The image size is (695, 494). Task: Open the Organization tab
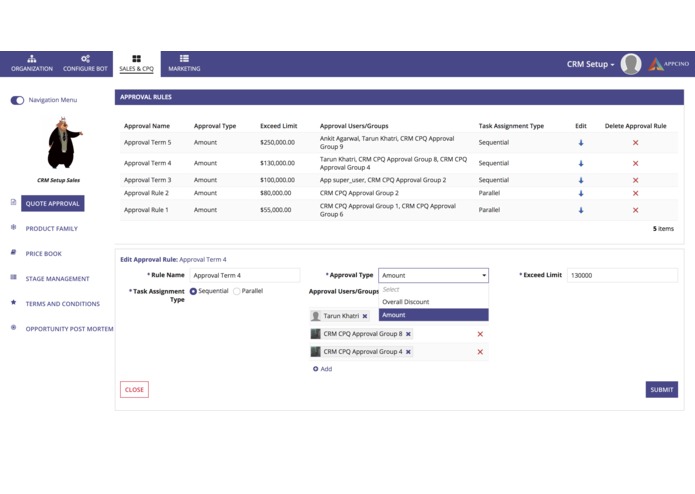(x=31, y=63)
